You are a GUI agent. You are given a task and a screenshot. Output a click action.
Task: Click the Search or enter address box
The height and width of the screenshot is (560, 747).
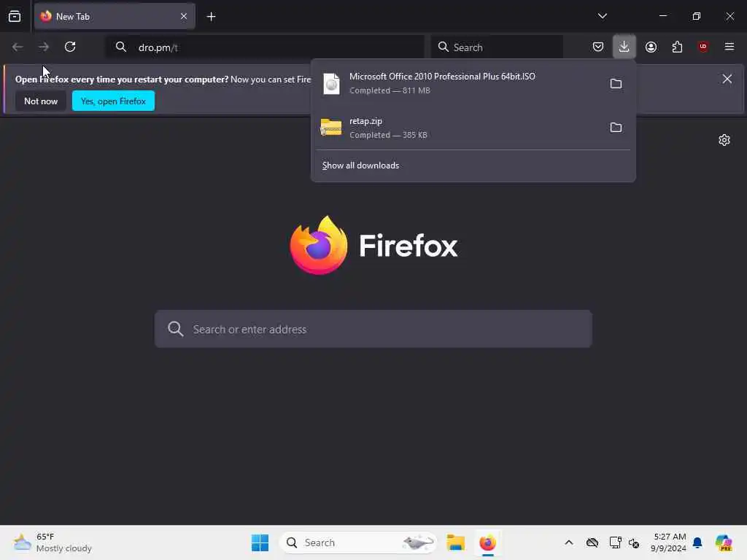373,329
